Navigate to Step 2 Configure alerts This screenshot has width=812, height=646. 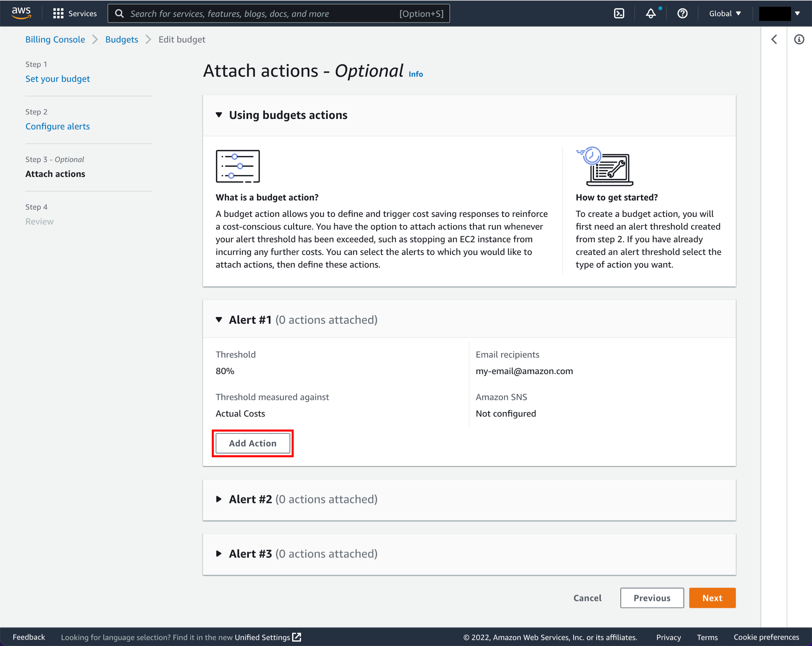click(x=57, y=126)
